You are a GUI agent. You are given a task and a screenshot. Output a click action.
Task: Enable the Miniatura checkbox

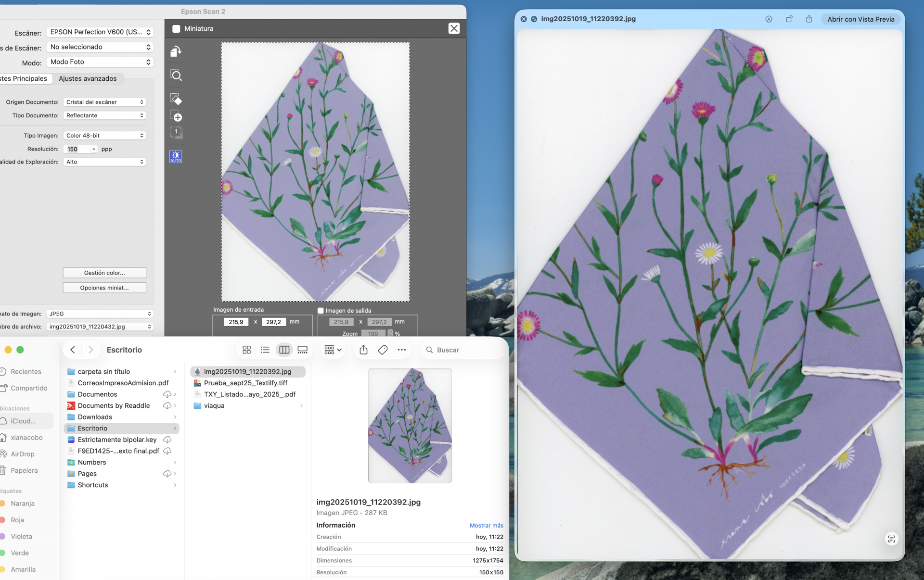[x=176, y=28]
